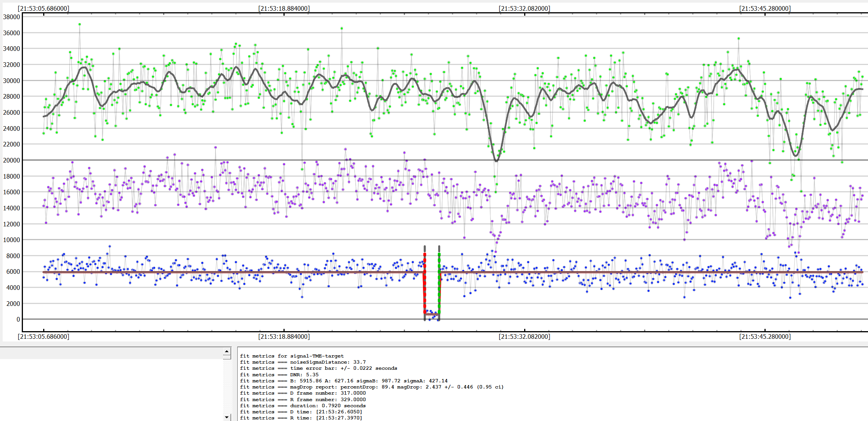Click the scroll down arrow of the left panel
This screenshot has height=421, width=868.
[x=227, y=417]
